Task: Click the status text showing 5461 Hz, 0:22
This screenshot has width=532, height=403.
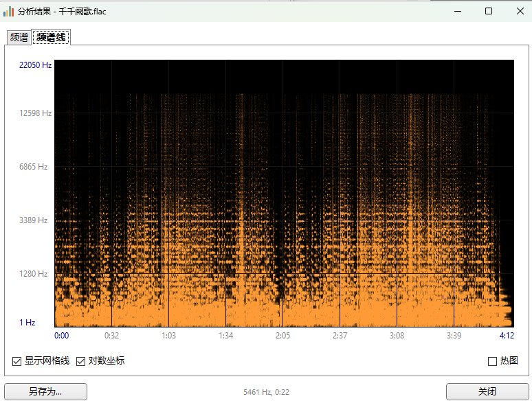Action: (x=266, y=392)
